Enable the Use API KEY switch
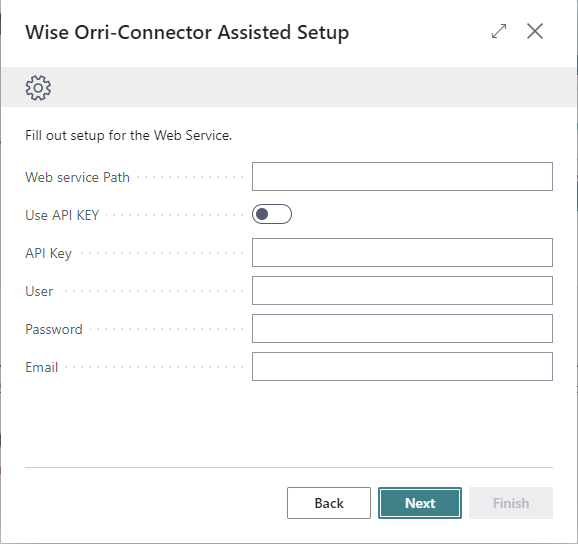Screen dimensions: 578x544 [272, 214]
